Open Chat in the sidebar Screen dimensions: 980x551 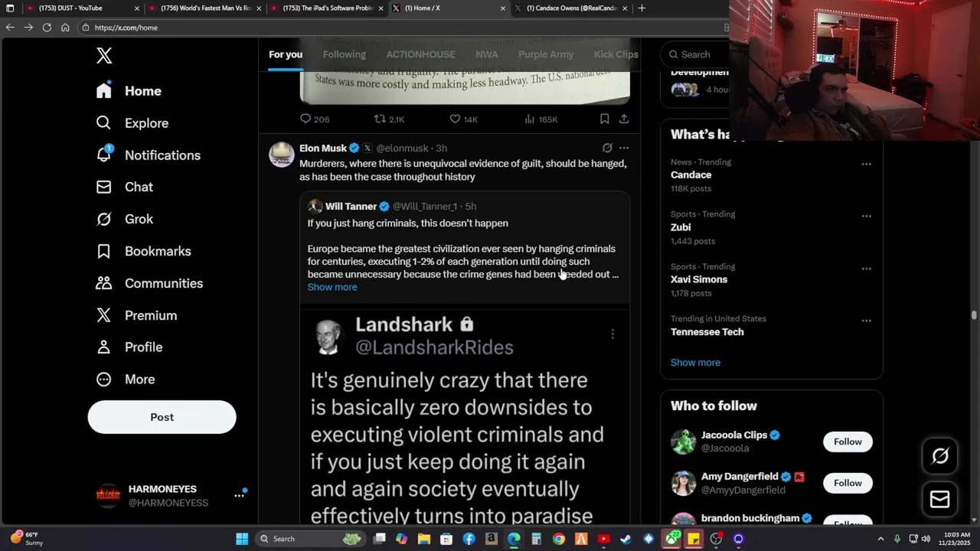124,187
